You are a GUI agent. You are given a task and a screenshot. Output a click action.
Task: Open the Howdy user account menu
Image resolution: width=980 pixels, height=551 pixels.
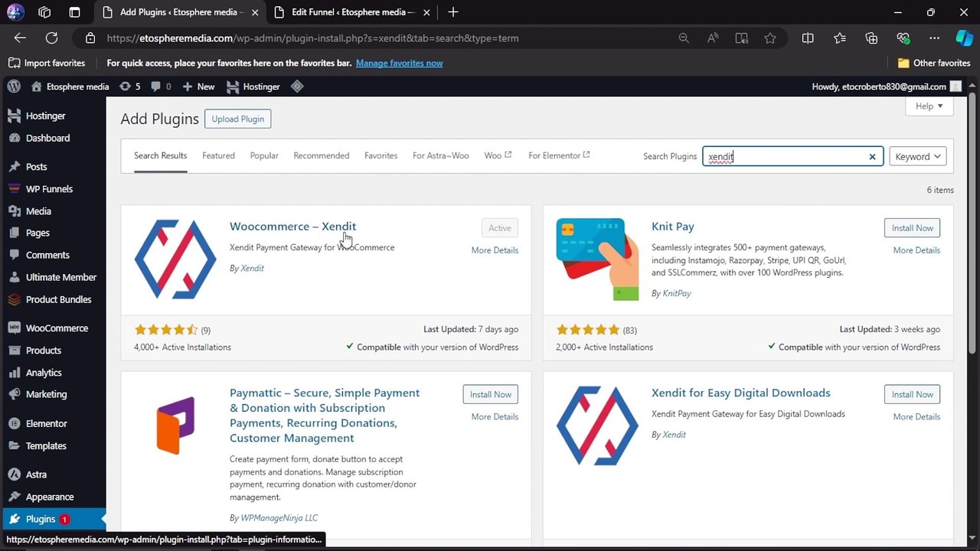tap(887, 86)
